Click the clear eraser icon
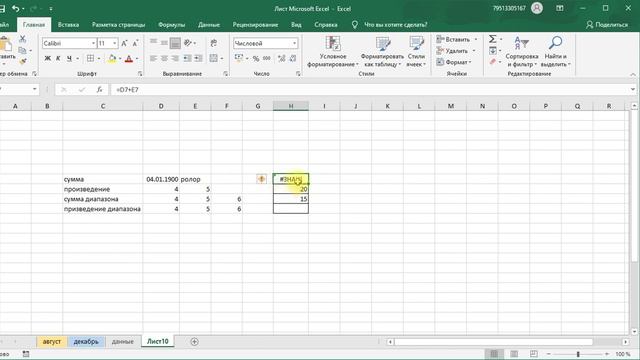The image size is (640, 360). (493, 62)
